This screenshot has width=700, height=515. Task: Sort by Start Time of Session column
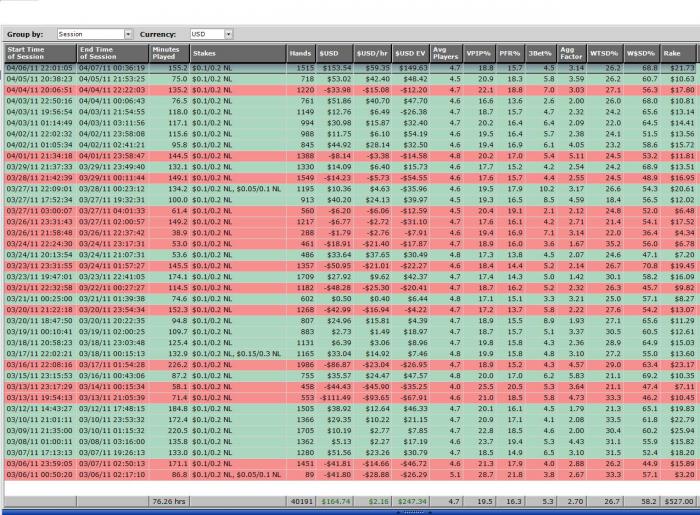pyautogui.click(x=40, y=53)
